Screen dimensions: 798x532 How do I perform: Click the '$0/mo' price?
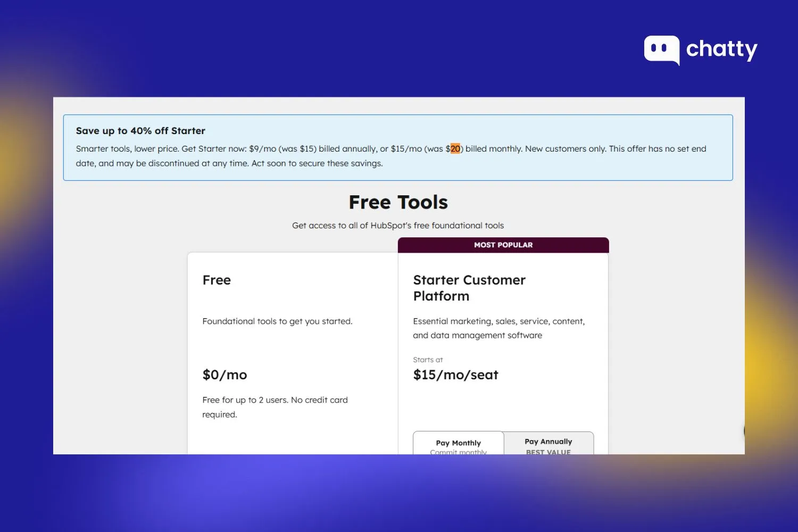225,375
